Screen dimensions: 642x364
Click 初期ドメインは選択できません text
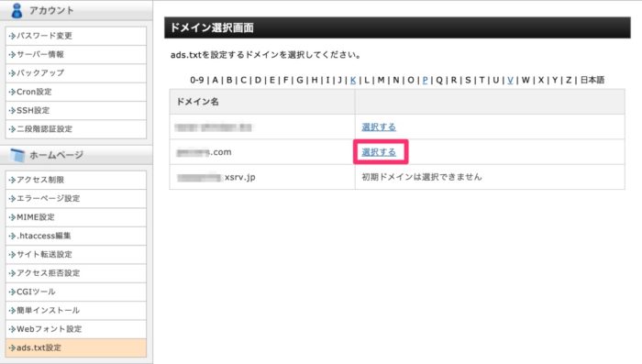422,177
